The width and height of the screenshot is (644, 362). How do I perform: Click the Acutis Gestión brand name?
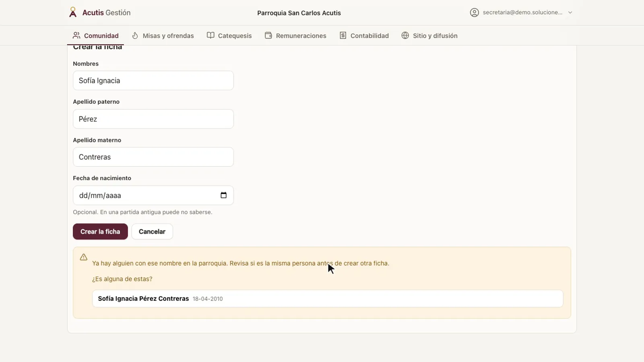click(x=106, y=12)
